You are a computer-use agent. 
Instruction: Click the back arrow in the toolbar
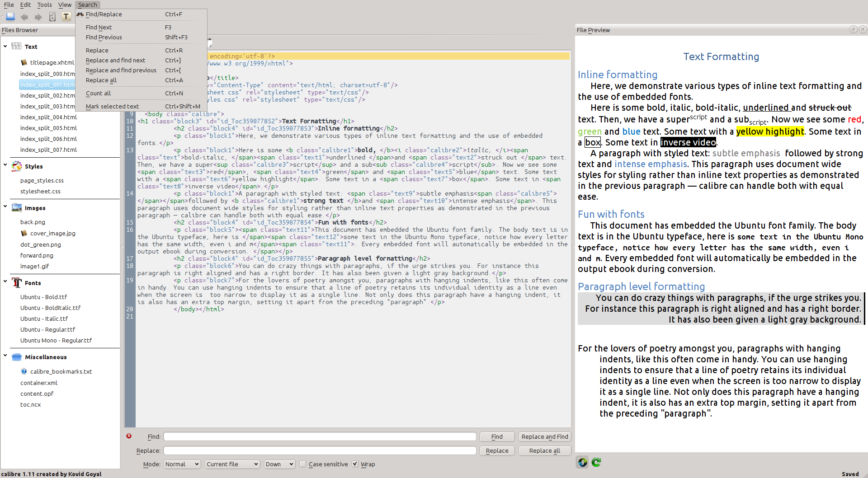[x=24, y=17]
